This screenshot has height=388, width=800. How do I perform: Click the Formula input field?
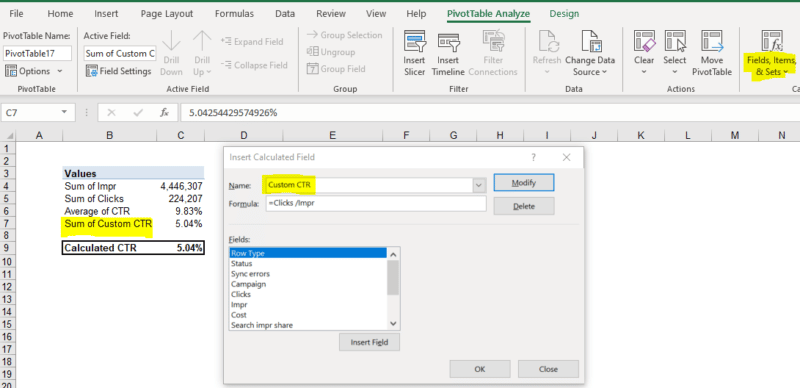pyautogui.click(x=376, y=204)
